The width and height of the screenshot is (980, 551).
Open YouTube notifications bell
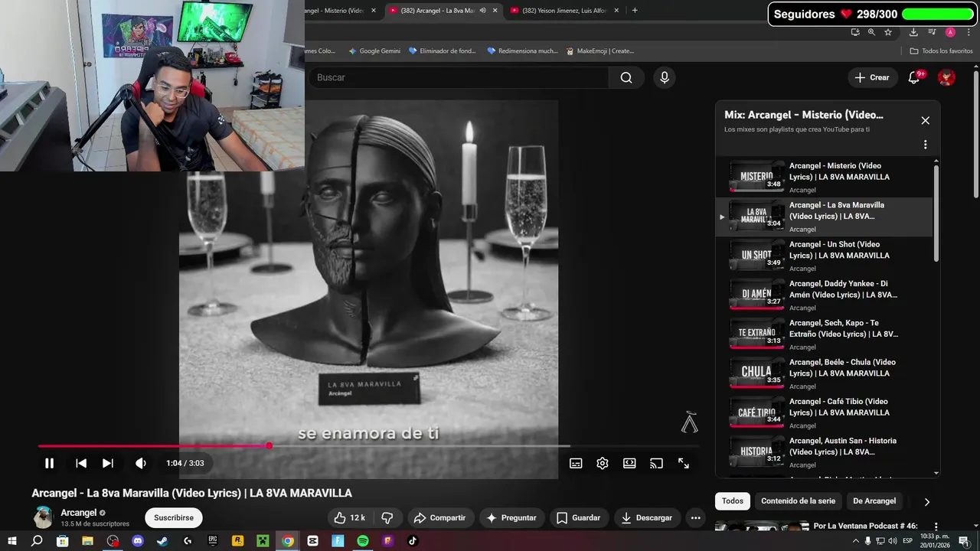pyautogui.click(x=914, y=77)
